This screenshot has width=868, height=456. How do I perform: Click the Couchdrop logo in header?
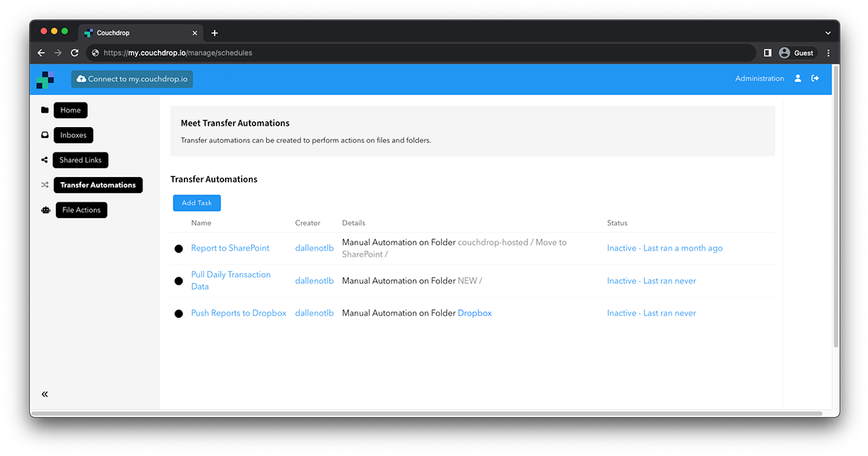(45, 79)
